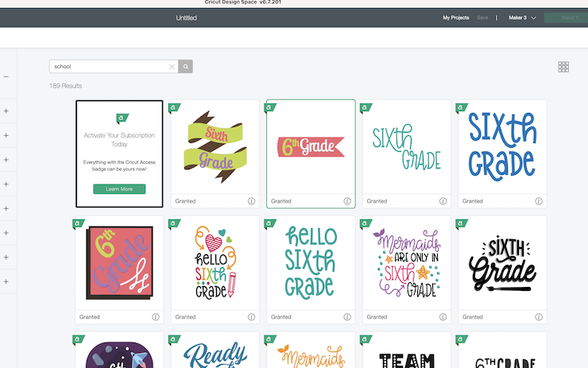Select Mermaids Are Only In Sixth Grade image

click(x=407, y=263)
